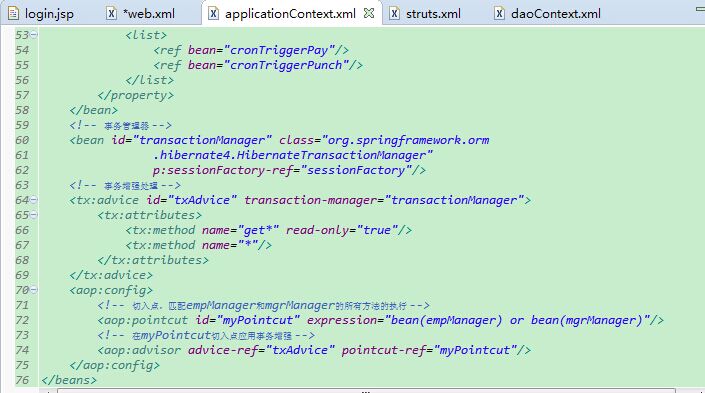Click the pointcut expression bean(empManager) text

(x=445, y=320)
